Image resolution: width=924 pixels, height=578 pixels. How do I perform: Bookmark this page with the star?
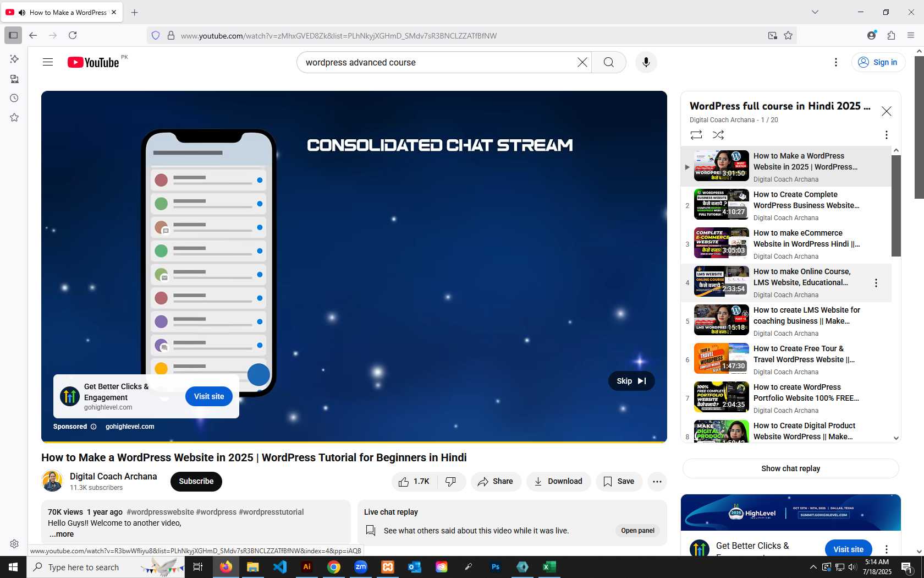coord(788,35)
